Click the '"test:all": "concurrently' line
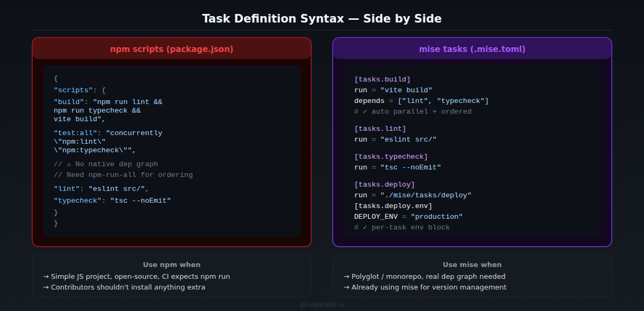 pyautogui.click(x=108, y=133)
